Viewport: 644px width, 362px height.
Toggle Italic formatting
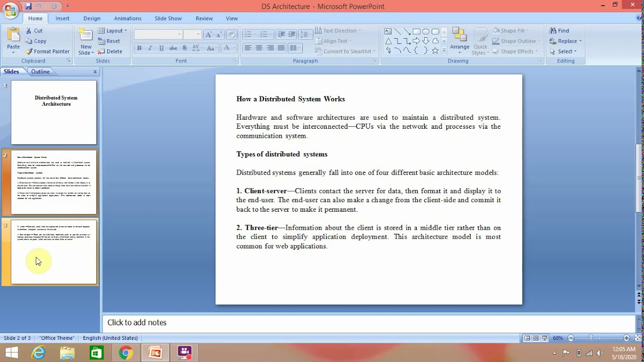[150, 48]
